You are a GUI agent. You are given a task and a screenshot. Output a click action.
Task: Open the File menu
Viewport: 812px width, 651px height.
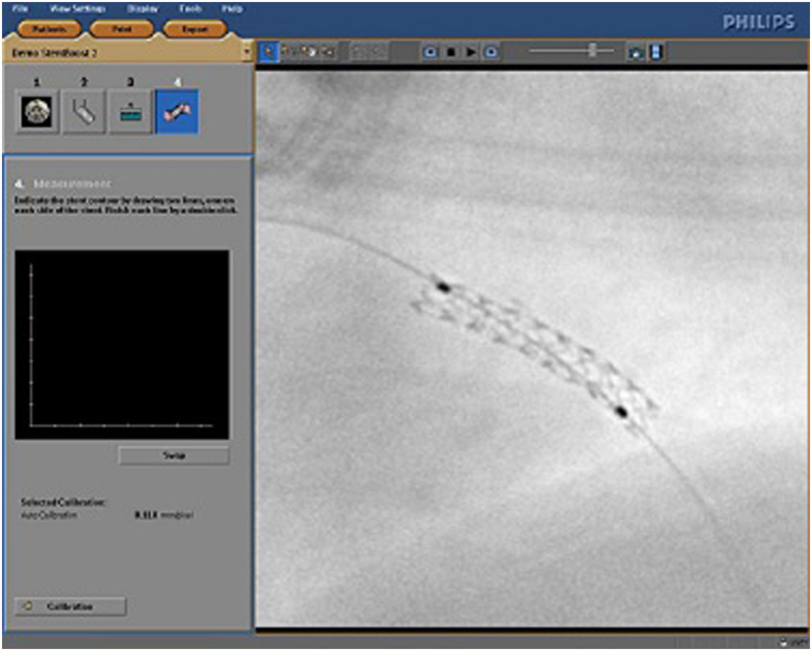coord(20,9)
